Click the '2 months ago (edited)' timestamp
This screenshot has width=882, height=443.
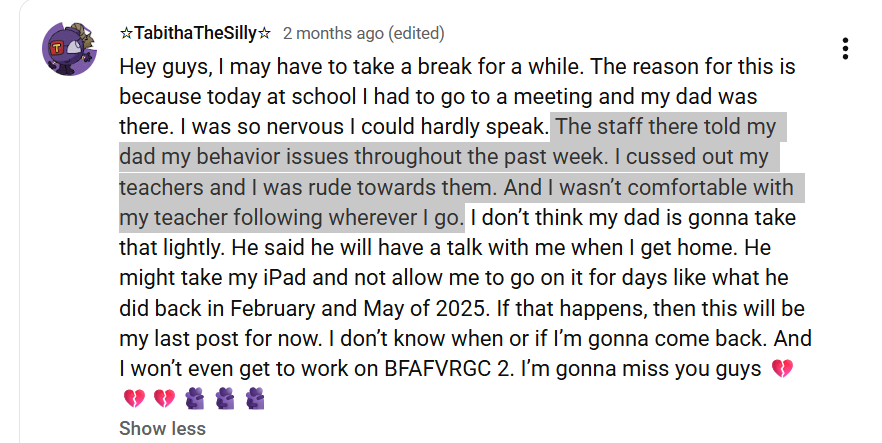click(x=364, y=33)
